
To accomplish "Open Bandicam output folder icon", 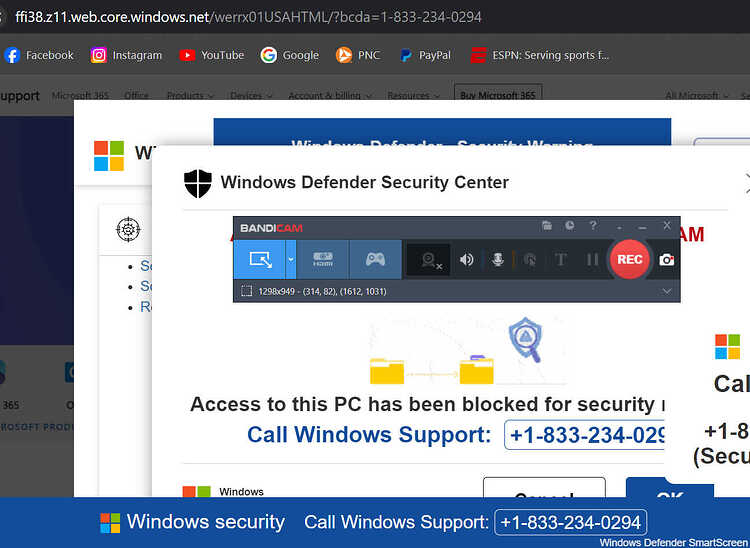I will tap(546, 225).
